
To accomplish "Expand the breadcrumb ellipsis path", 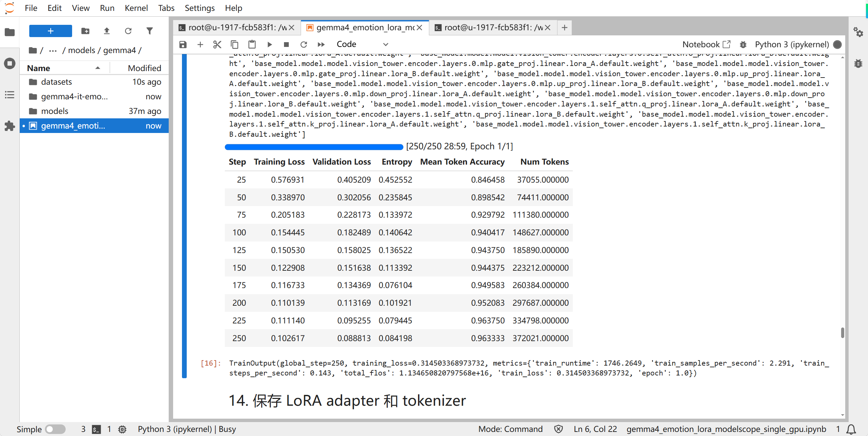I will [53, 50].
